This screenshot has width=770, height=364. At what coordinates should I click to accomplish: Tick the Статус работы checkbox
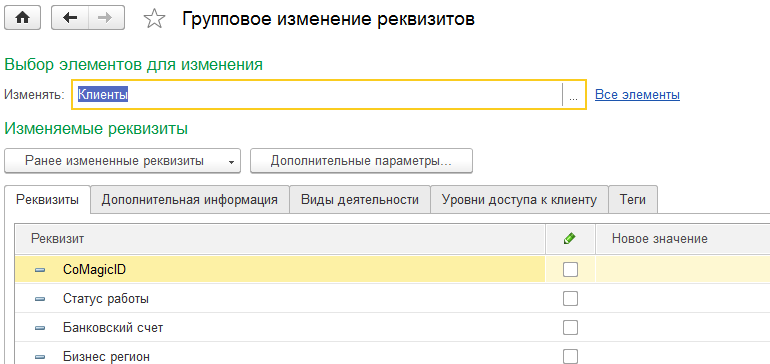point(570,299)
